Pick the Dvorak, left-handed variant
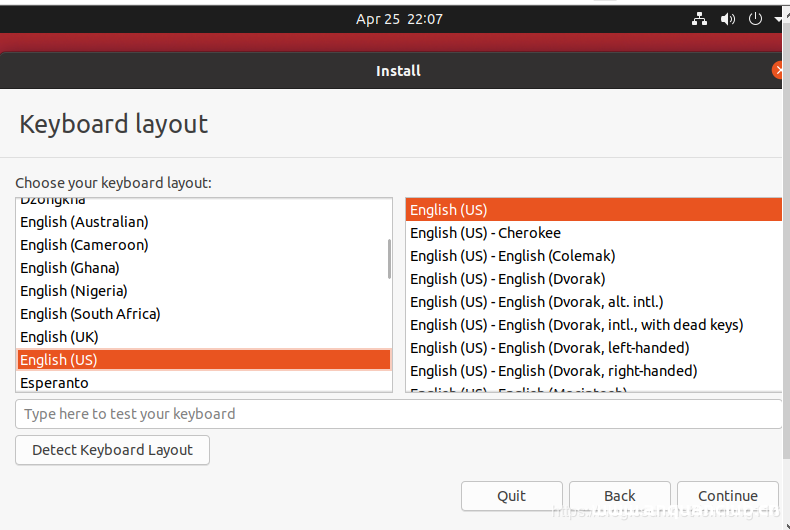Image resolution: width=790 pixels, height=530 pixels. point(549,348)
